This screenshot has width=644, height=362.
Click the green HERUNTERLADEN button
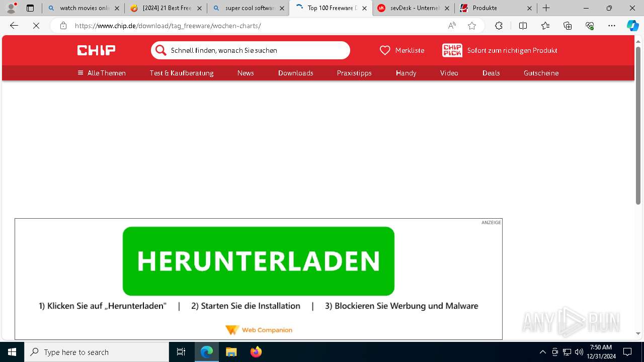tap(259, 261)
